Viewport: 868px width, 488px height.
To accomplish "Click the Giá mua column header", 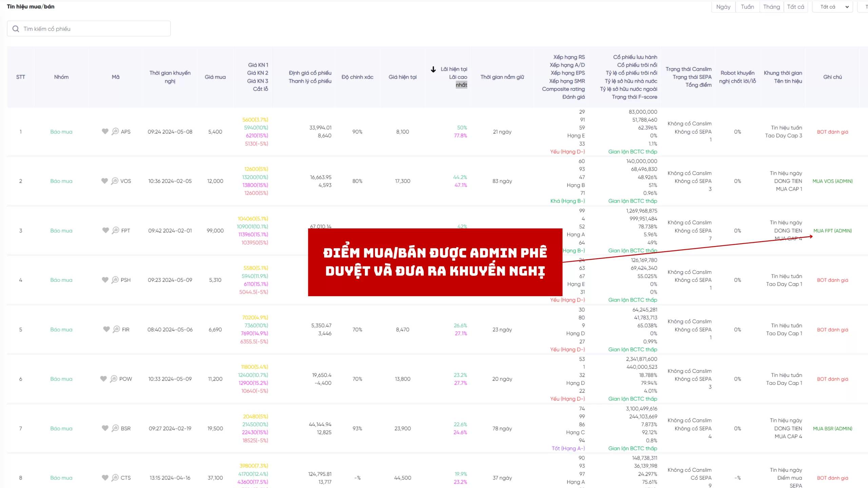I will 215,77.
